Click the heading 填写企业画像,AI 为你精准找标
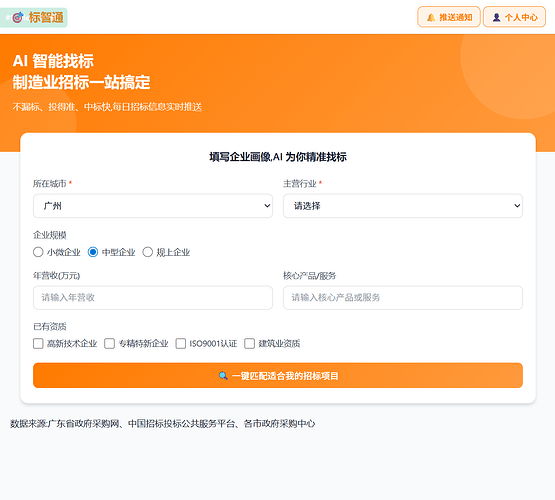 coord(278,157)
